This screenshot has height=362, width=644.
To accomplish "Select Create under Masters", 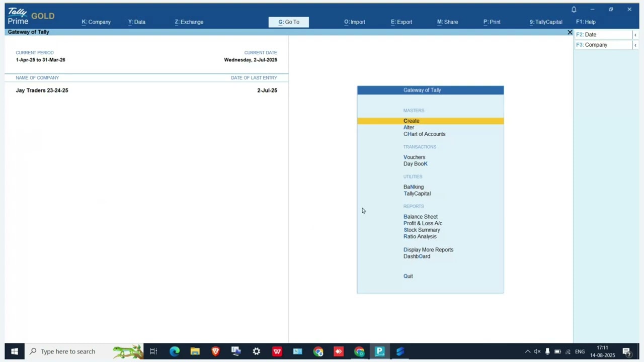I will 430,121.
